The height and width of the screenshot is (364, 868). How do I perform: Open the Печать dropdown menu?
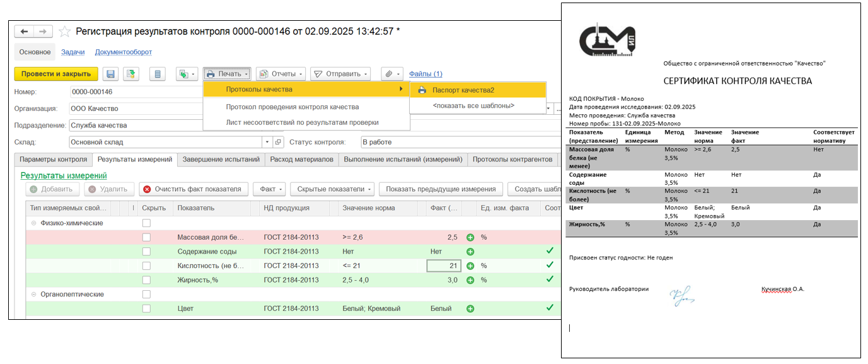click(227, 74)
